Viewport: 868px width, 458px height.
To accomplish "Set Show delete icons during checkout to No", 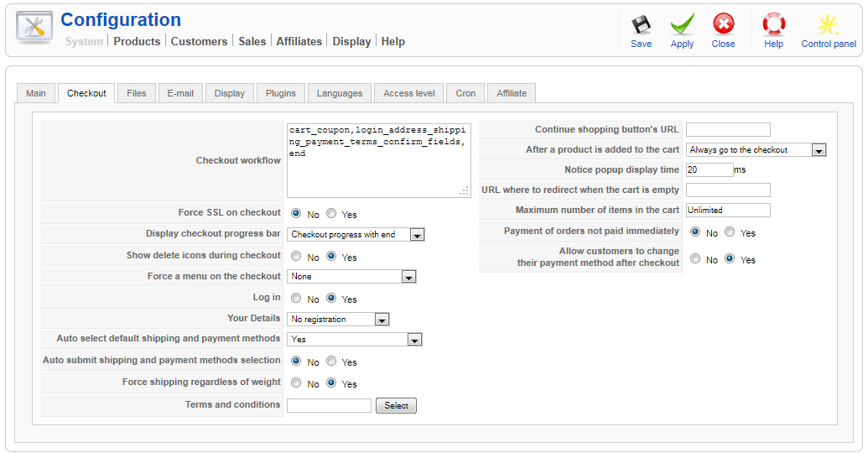I will point(296,257).
